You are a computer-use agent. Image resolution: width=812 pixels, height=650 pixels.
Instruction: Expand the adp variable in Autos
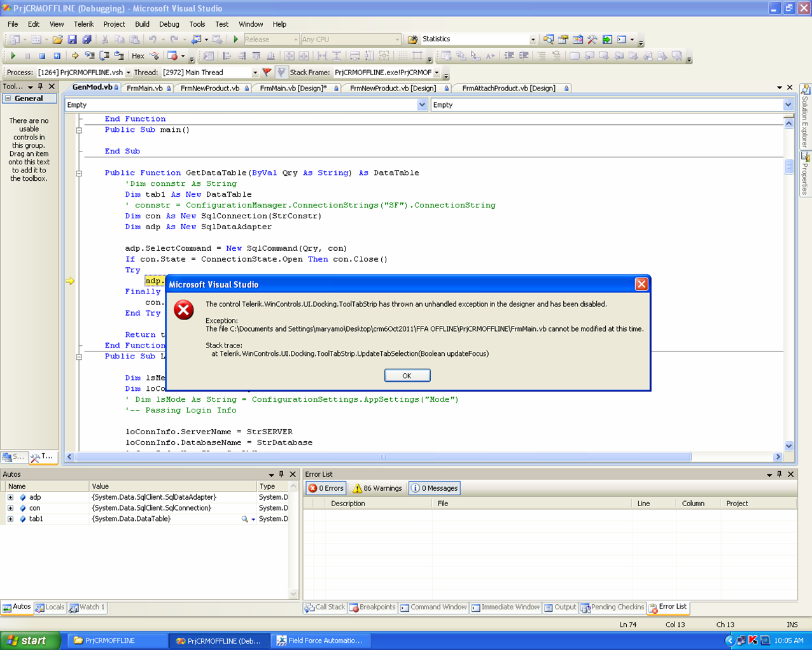(10, 497)
